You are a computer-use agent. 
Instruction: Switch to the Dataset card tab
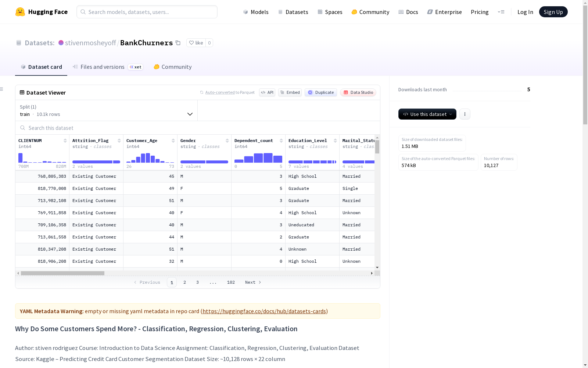(41, 67)
